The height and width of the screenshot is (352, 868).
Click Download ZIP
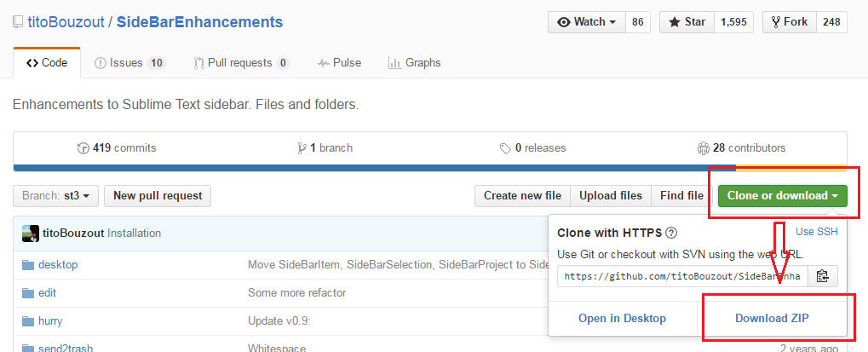[x=772, y=318]
